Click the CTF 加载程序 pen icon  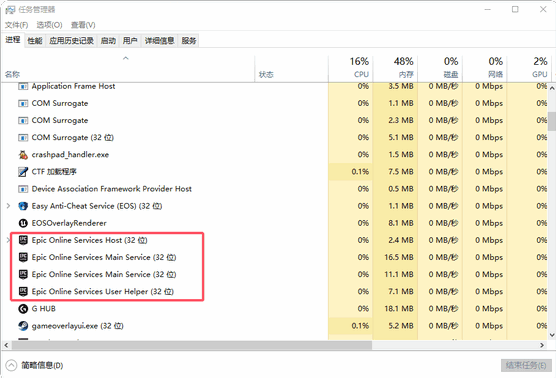pyautogui.click(x=23, y=172)
